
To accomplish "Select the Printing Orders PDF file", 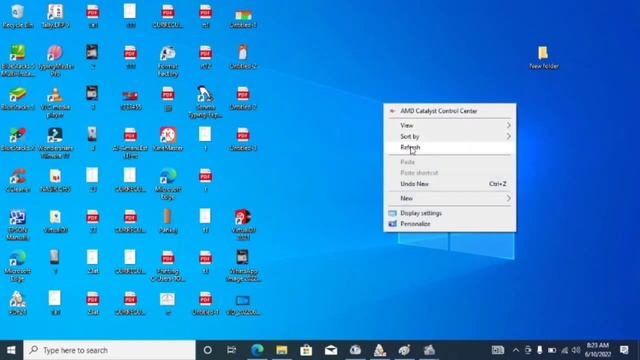I will (x=168, y=266).
